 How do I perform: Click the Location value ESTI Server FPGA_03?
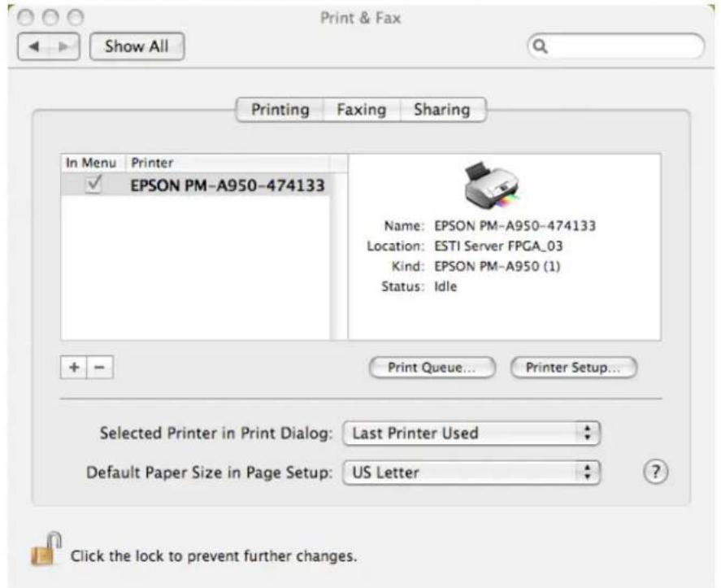point(498,246)
